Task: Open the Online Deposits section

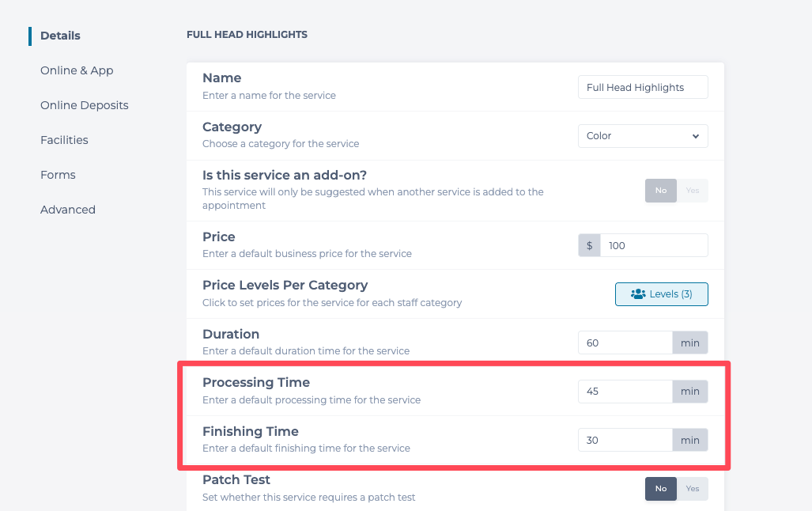Action: [84, 105]
